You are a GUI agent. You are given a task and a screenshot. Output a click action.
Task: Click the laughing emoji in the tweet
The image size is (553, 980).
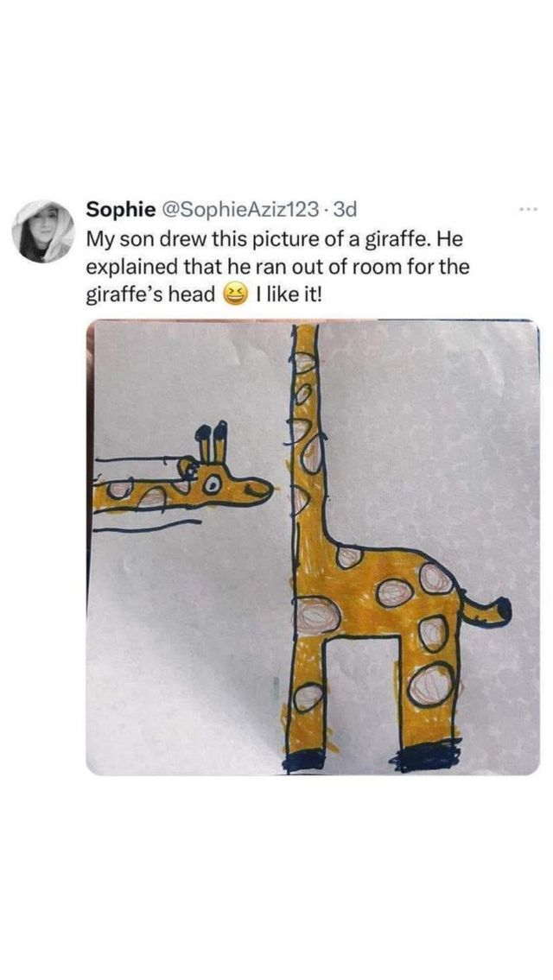236,293
